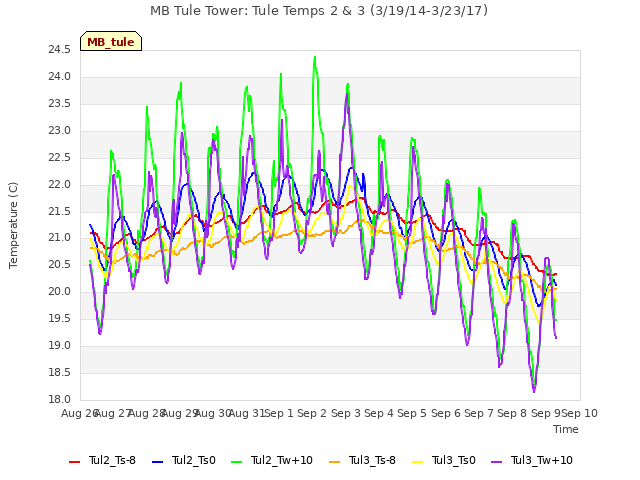Click orange swatch for Tul3_Ts-8
The height and width of the screenshot is (480, 640).
tap(334, 462)
